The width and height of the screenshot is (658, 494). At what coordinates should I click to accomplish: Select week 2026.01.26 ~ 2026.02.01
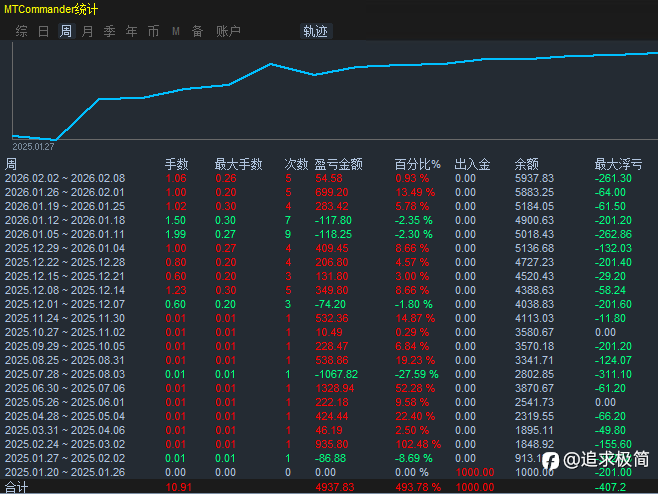coord(65,192)
